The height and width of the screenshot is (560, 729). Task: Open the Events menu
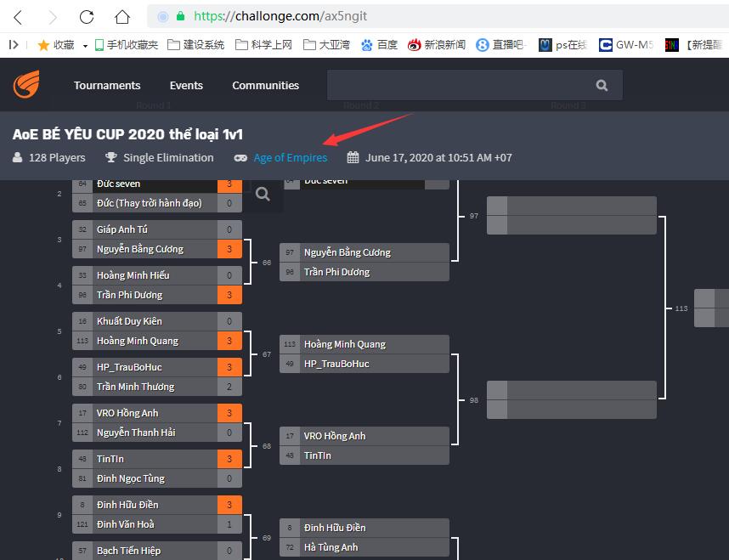(x=186, y=85)
